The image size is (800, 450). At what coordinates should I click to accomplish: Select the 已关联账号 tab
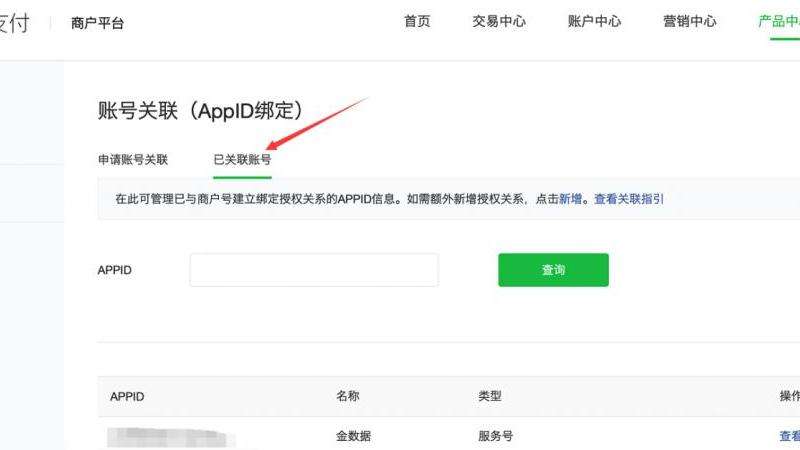point(242,159)
